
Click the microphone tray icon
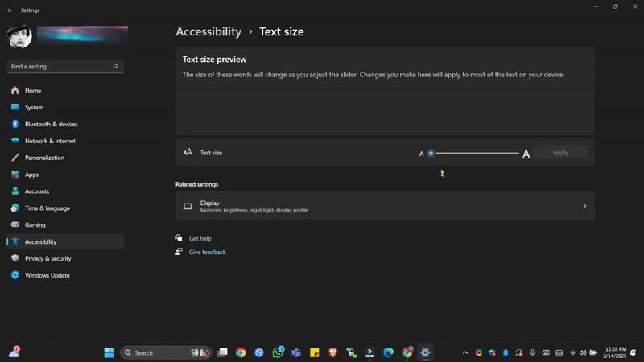coord(532,352)
